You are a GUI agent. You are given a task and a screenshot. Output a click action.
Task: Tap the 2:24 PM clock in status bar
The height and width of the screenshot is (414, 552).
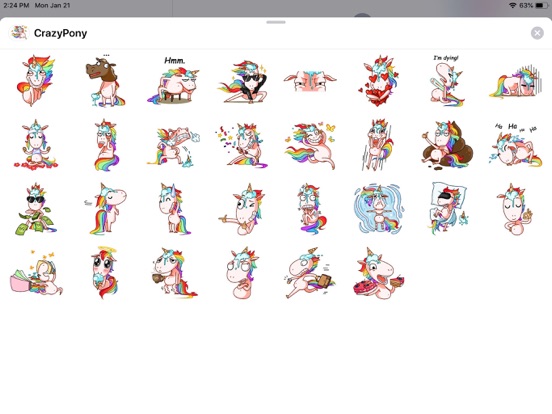[x=16, y=5]
